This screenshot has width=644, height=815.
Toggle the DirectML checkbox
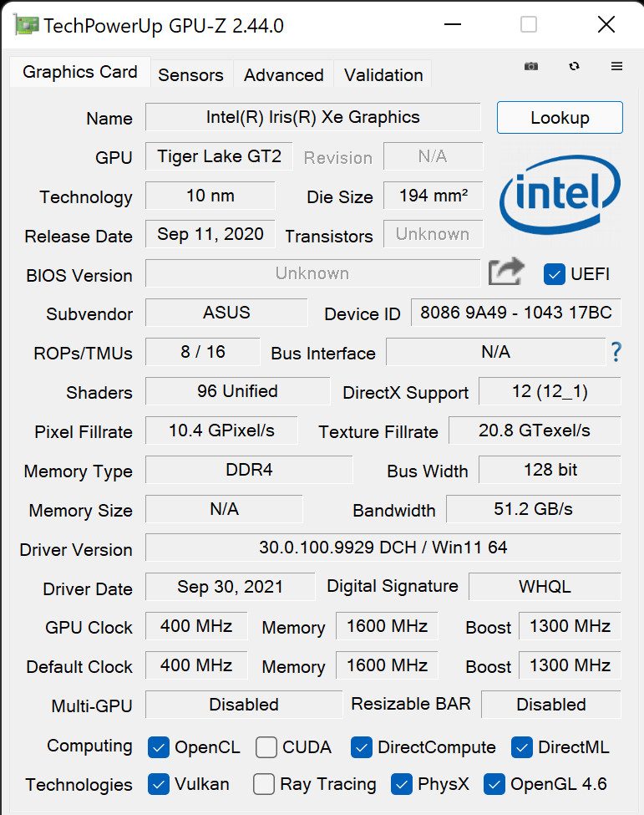(x=521, y=747)
